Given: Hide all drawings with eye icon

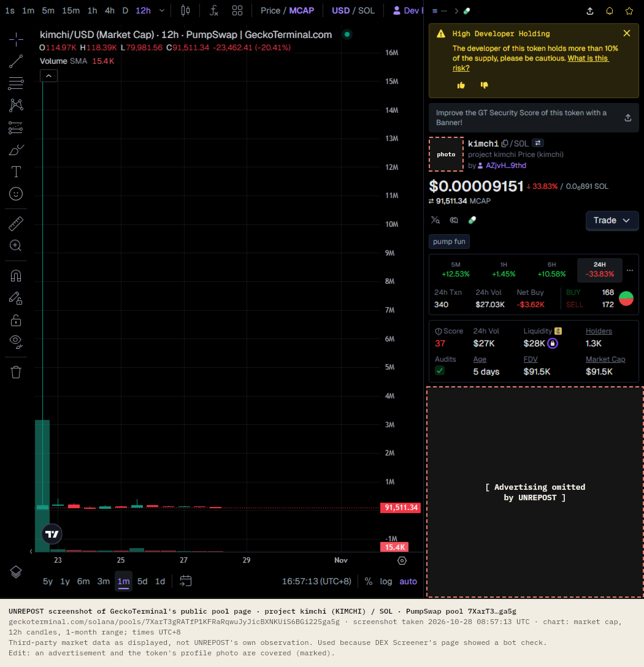Looking at the screenshot, I should (x=16, y=341).
